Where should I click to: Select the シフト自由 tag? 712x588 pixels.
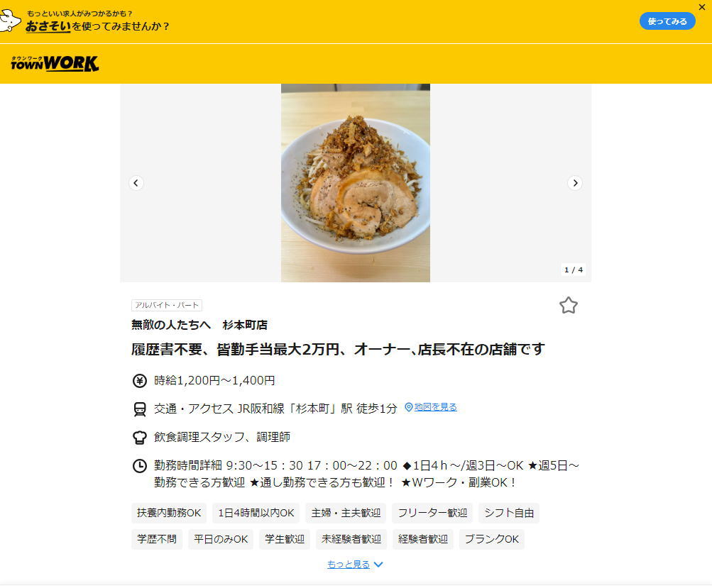[508, 513]
